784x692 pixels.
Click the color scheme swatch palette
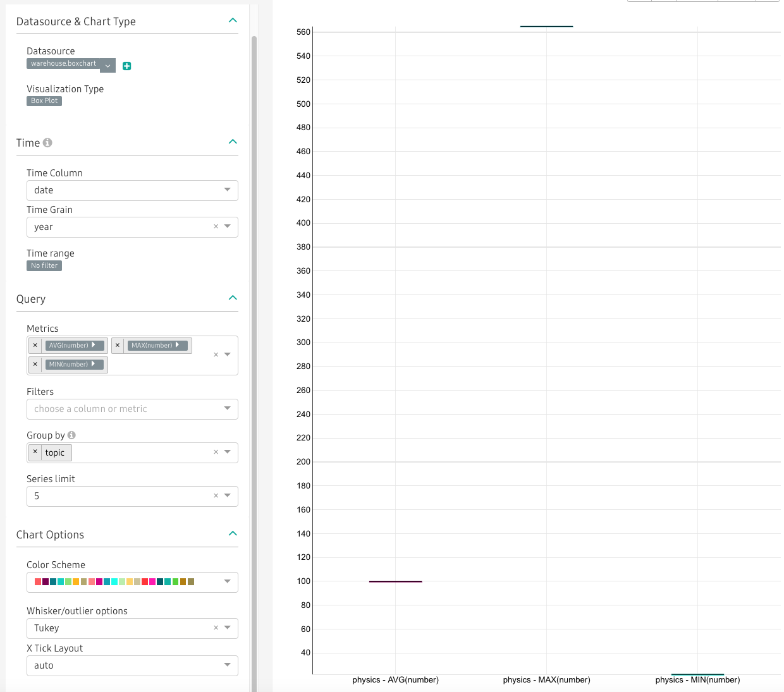coord(114,581)
